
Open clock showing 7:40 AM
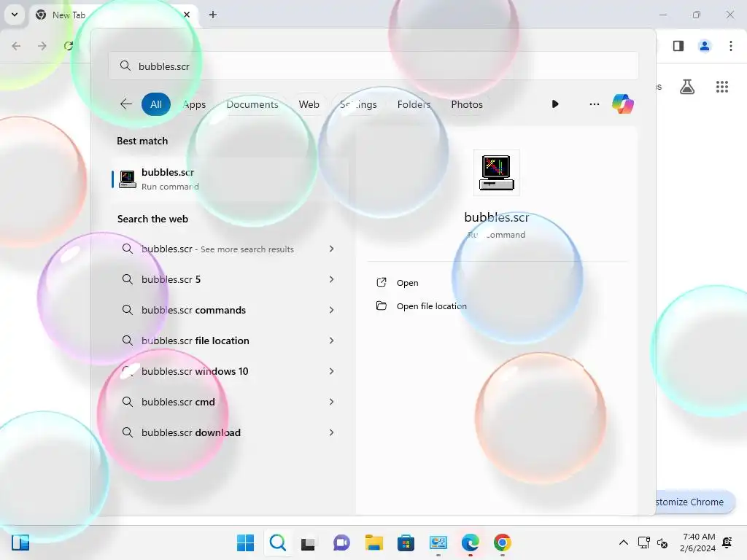[x=698, y=542]
